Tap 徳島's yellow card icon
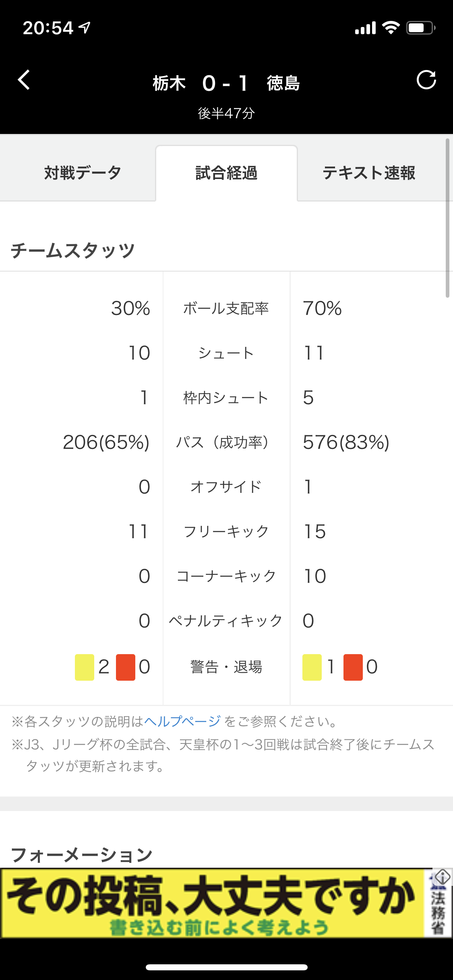 [x=312, y=667]
